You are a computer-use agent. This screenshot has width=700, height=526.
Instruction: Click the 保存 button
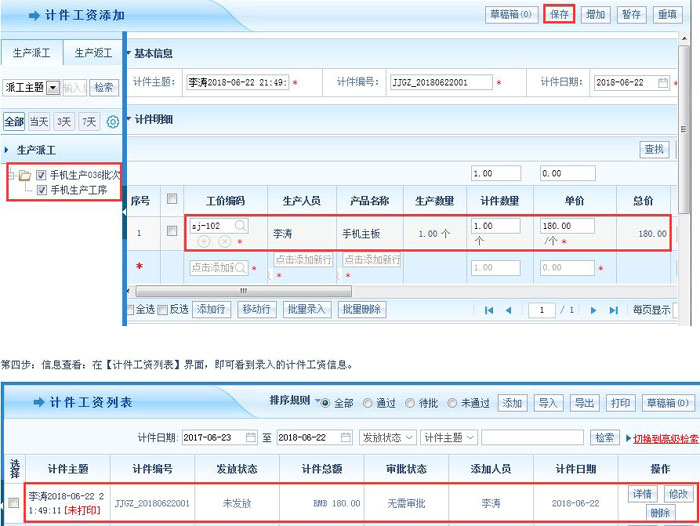point(559,14)
